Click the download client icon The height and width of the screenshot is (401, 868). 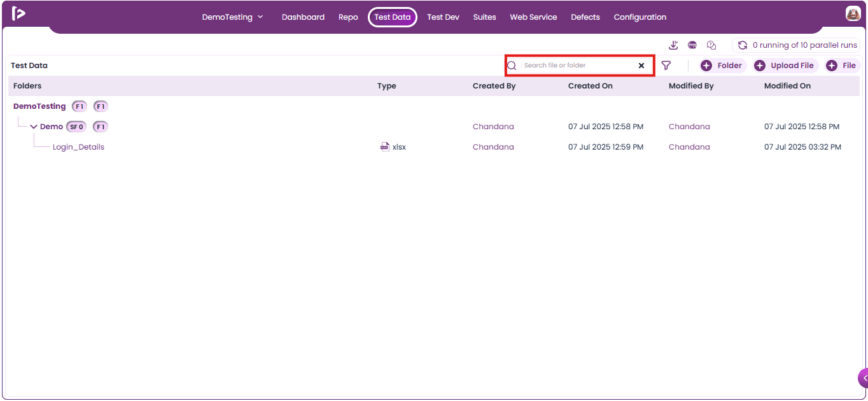(x=674, y=45)
